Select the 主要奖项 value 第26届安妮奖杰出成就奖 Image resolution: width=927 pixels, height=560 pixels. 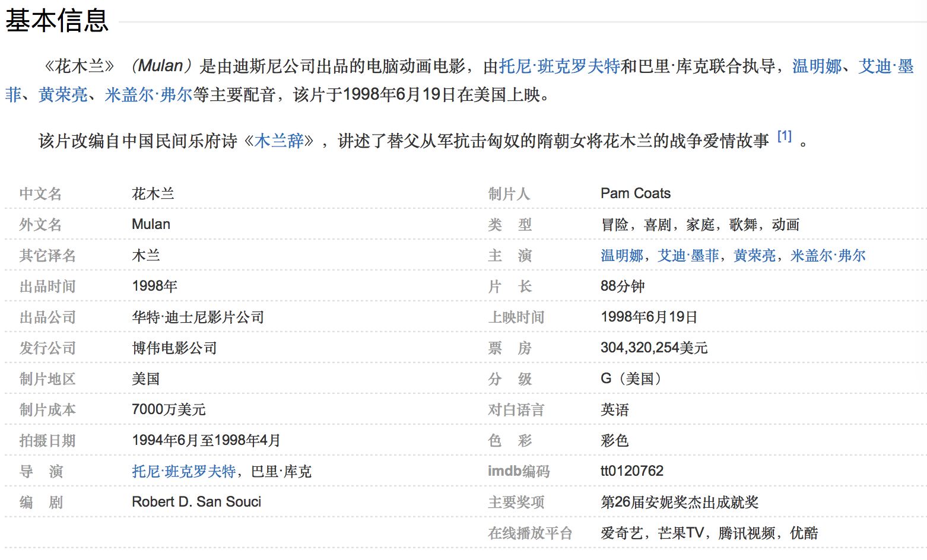pyautogui.click(x=680, y=502)
